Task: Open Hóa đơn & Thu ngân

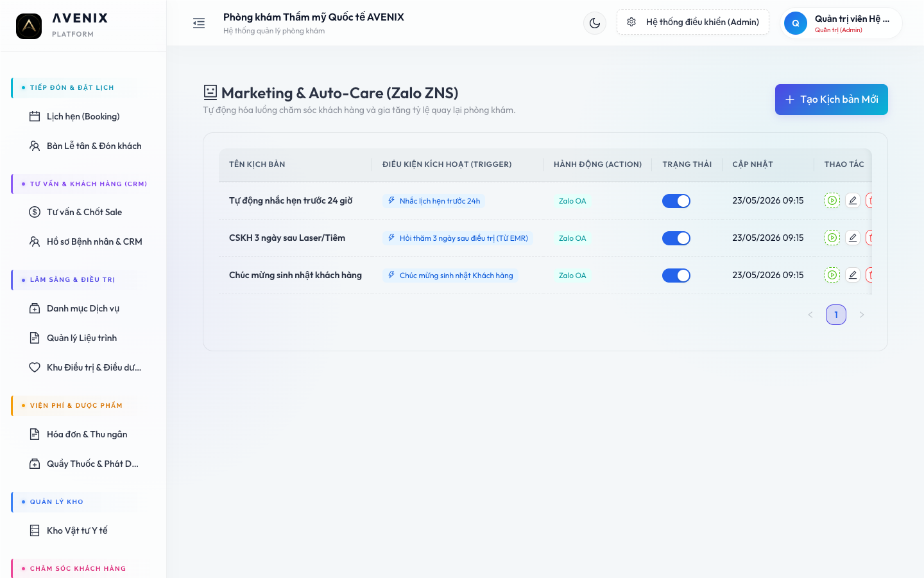Action: click(x=83, y=434)
